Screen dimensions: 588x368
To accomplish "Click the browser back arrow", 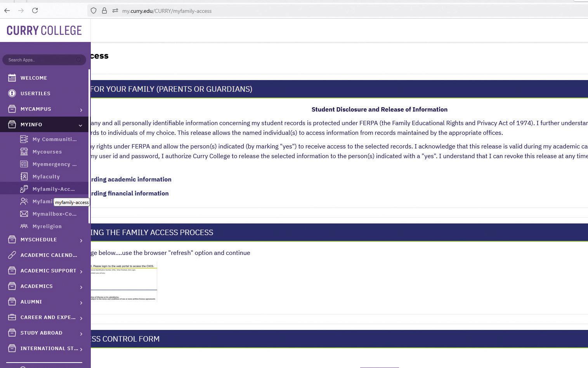I will 7,10.
